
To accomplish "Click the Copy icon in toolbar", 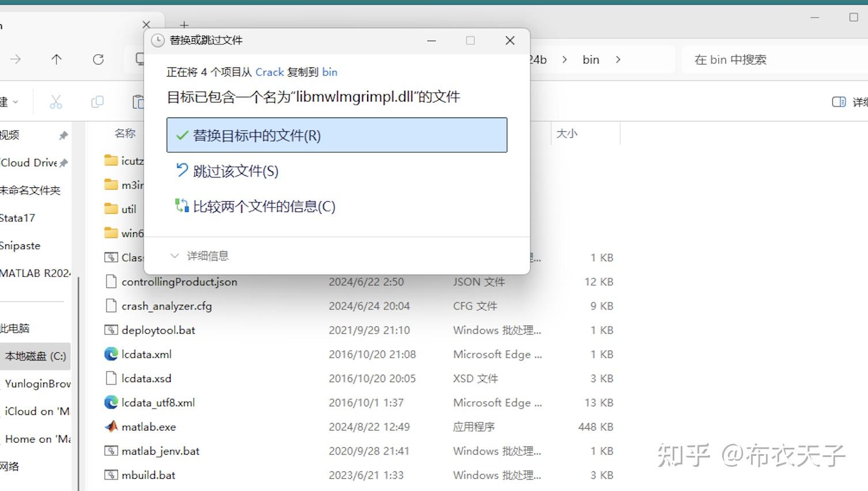I will tap(97, 101).
